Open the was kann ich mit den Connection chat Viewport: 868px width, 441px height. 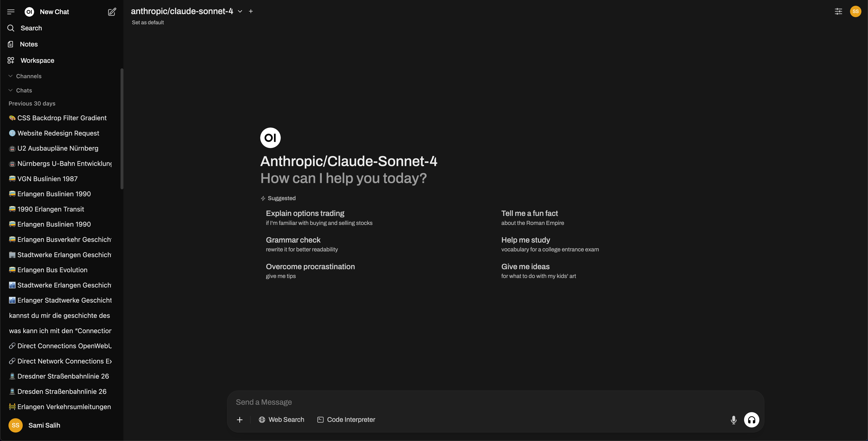click(x=60, y=331)
